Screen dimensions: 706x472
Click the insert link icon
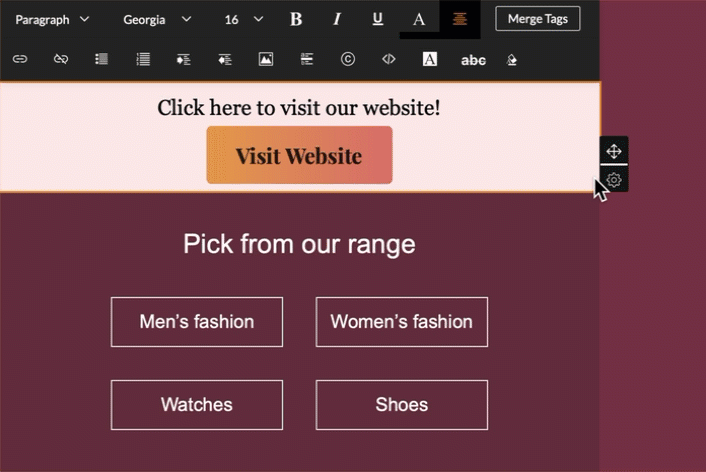[19, 59]
